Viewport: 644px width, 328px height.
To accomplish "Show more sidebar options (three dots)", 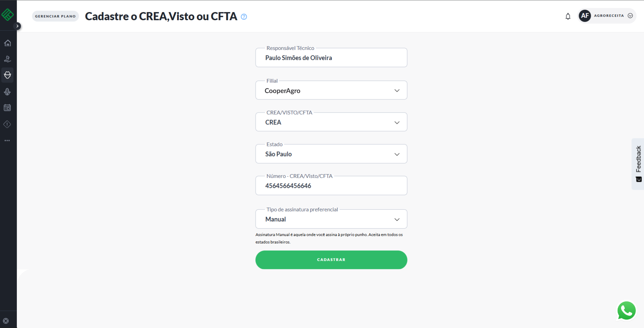I will pyautogui.click(x=7, y=141).
